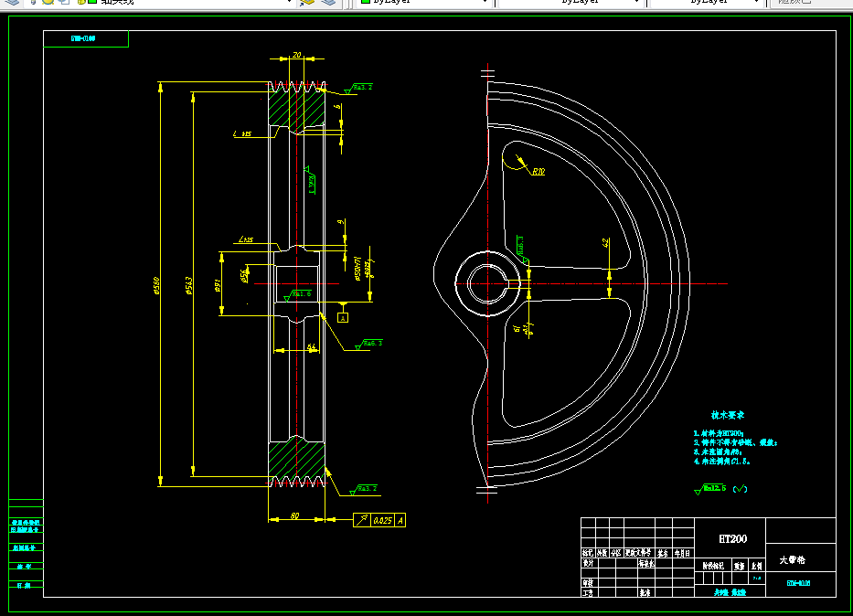Select the 重量 title block cell
The width and height of the screenshot is (853, 616).
pyautogui.click(x=740, y=566)
